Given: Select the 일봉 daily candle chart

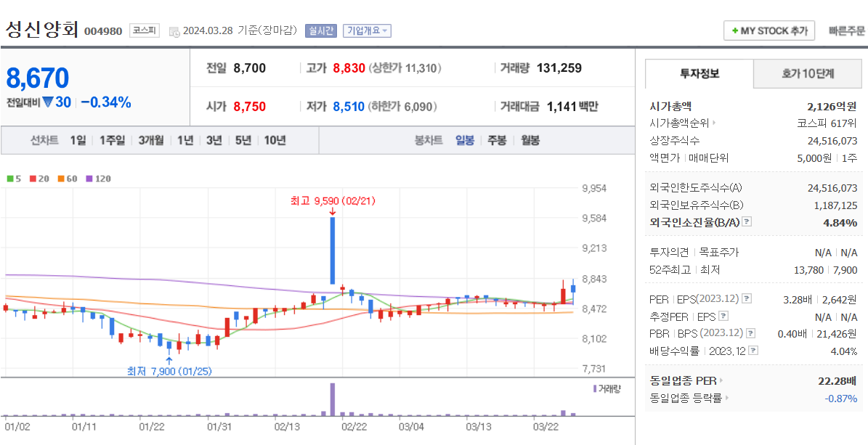Looking at the screenshot, I should (x=464, y=141).
